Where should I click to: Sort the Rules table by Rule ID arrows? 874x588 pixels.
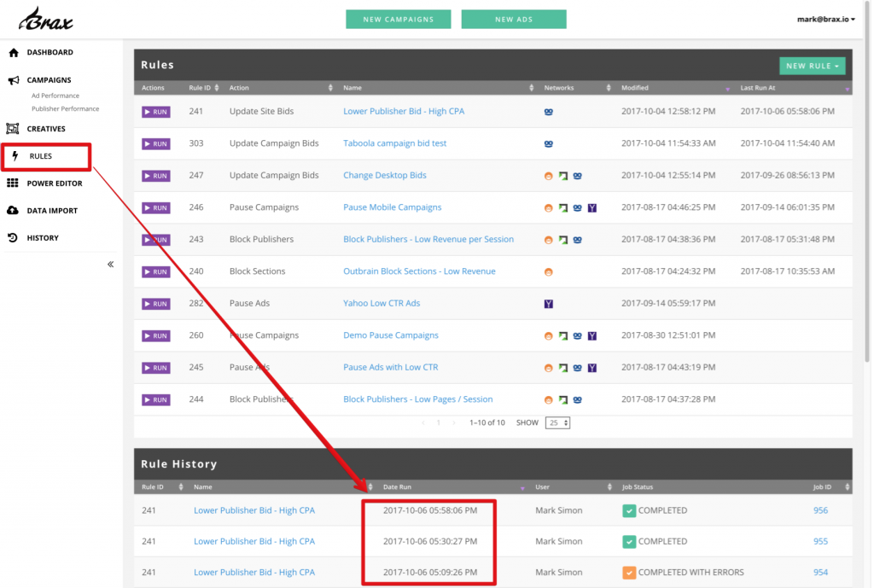click(x=217, y=88)
